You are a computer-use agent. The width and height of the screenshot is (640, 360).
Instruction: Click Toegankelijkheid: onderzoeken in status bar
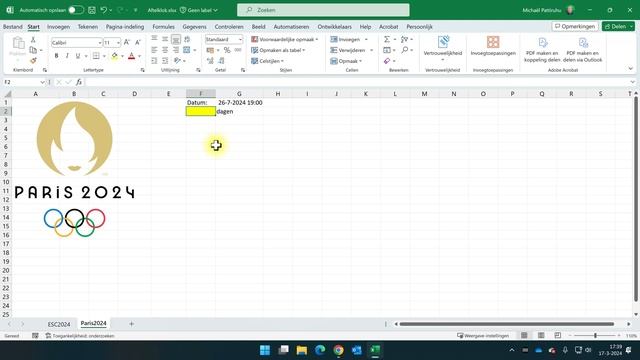[x=80, y=336]
